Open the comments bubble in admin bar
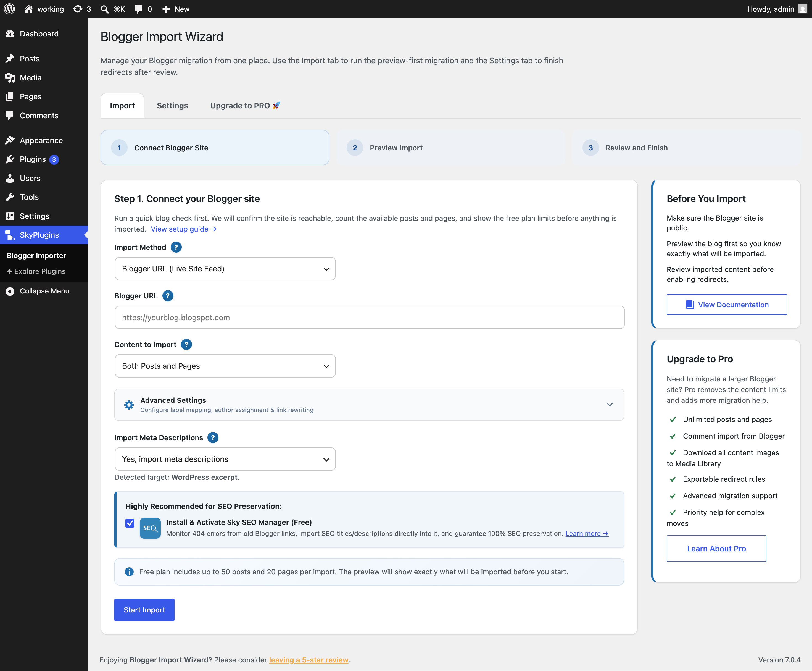 (x=138, y=9)
